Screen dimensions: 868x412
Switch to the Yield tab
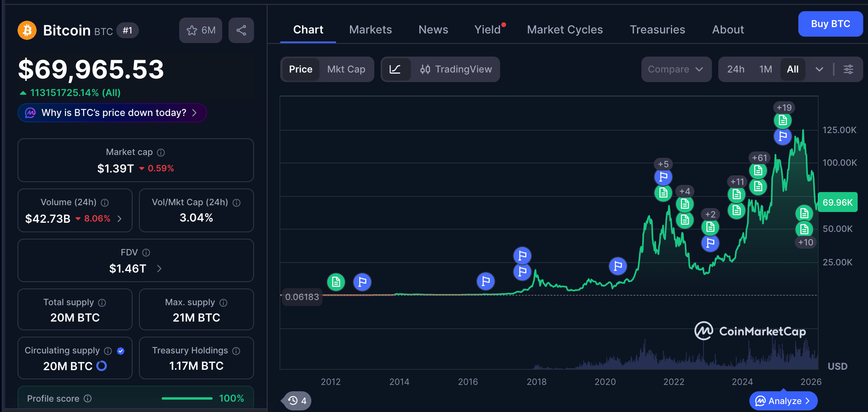487,29
